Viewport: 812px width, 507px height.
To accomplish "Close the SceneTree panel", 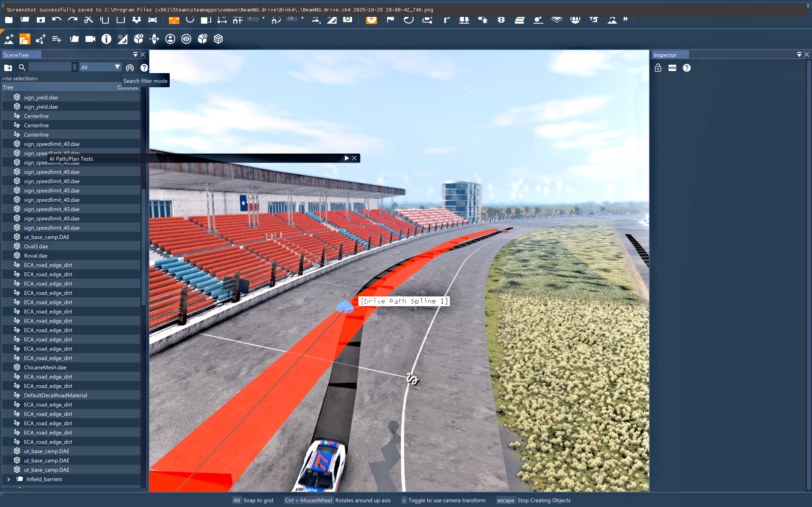I will 143,55.
